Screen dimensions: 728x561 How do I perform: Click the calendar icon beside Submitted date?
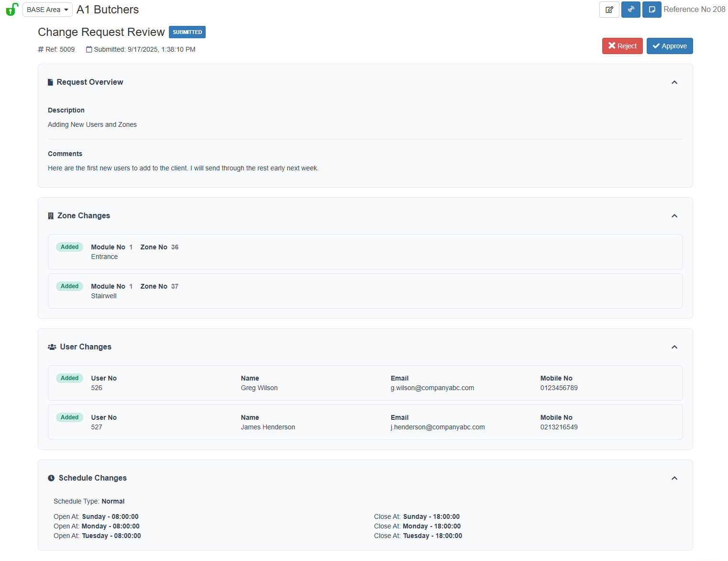pyautogui.click(x=89, y=49)
